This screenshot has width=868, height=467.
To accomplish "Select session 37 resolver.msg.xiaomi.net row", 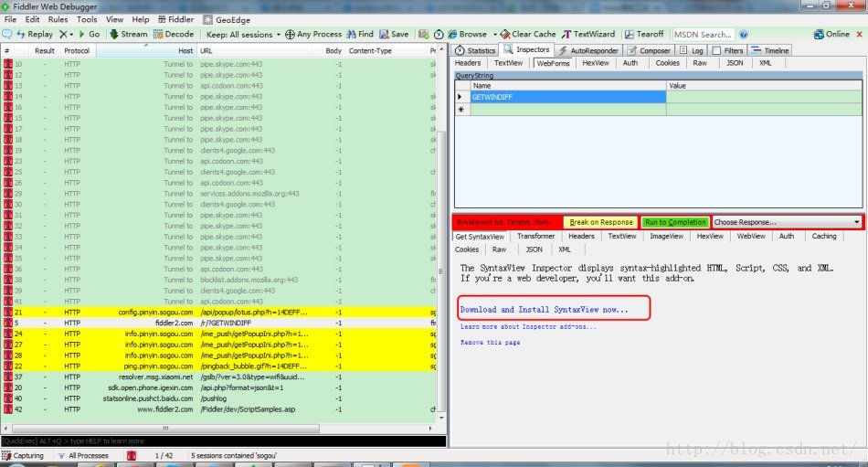I will tap(220, 377).
